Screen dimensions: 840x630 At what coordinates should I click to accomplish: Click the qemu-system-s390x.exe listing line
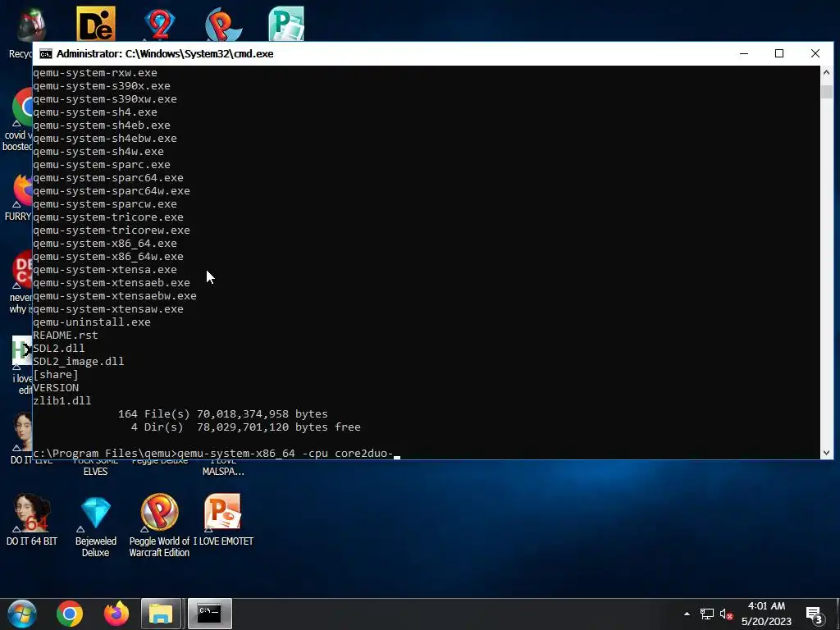[x=102, y=85]
